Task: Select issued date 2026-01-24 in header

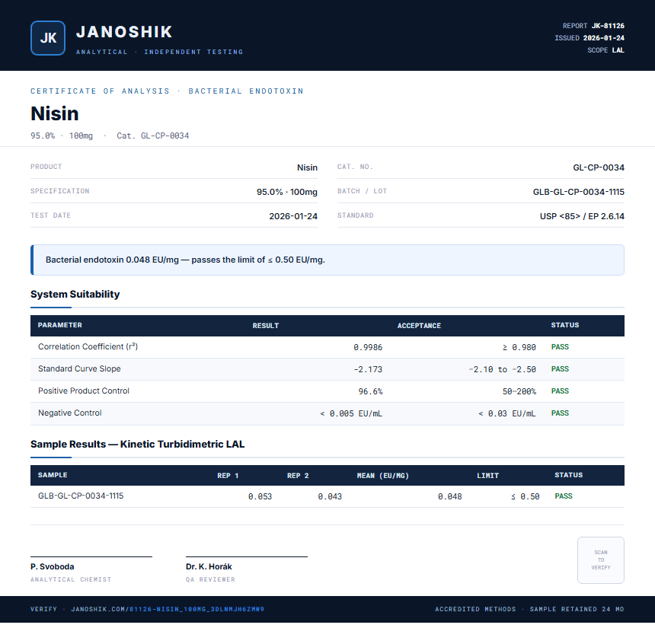Action: pyautogui.click(x=604, y=37)
